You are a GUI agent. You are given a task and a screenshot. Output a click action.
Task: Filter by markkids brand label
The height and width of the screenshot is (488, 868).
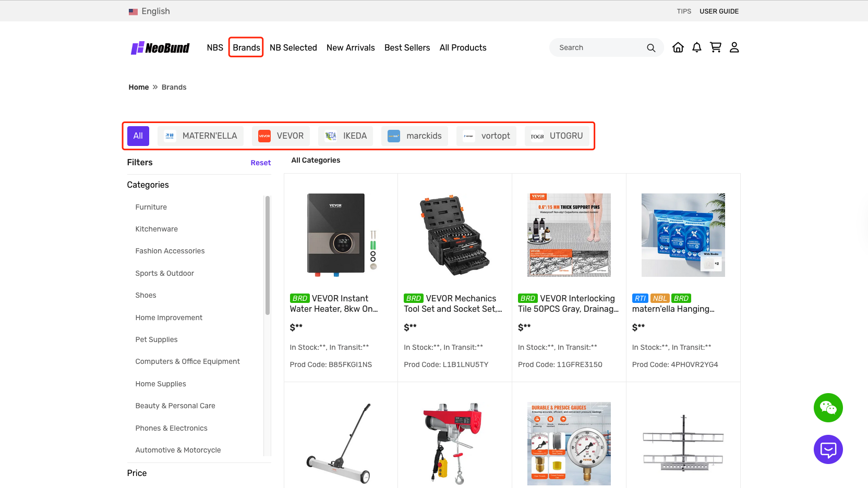(424, 136)
